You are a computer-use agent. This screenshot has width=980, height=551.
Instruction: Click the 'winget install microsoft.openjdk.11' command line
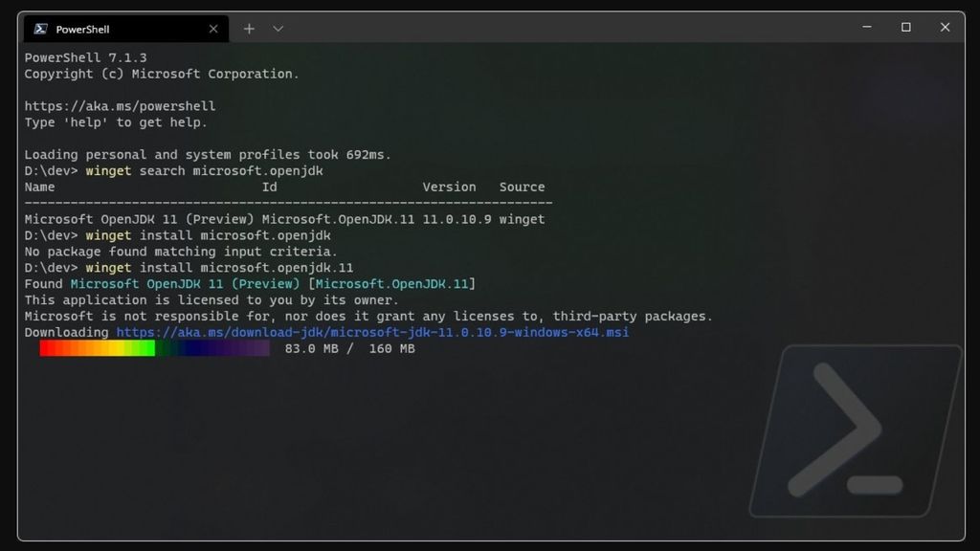219,268
